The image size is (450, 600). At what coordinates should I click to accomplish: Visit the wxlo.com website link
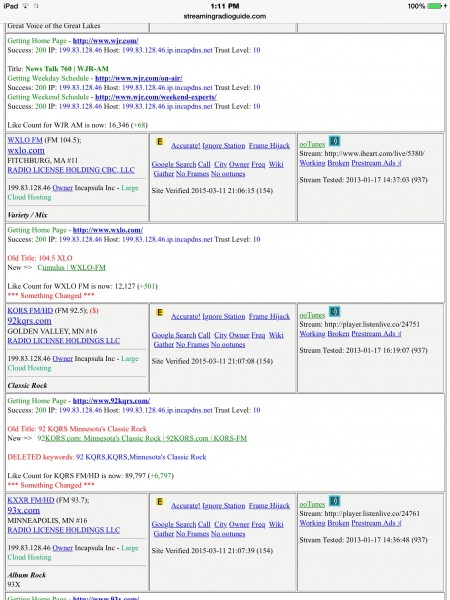click(x=26, y=150)
